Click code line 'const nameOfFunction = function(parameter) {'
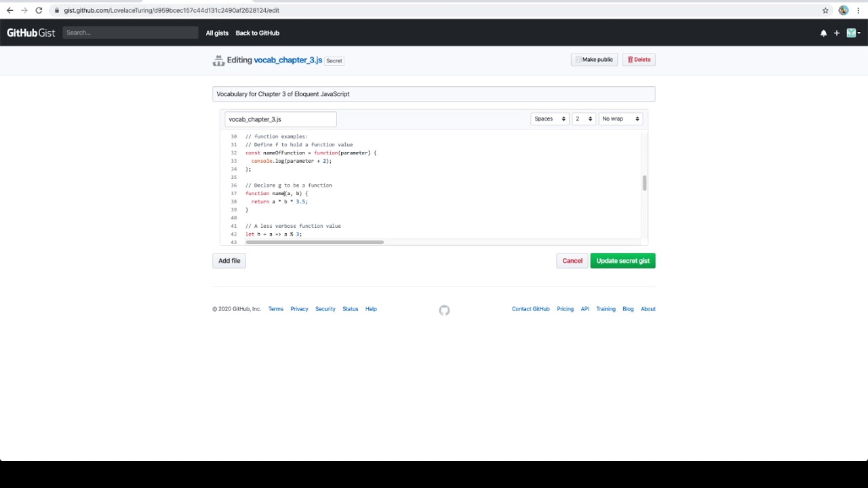 [311, 152]
